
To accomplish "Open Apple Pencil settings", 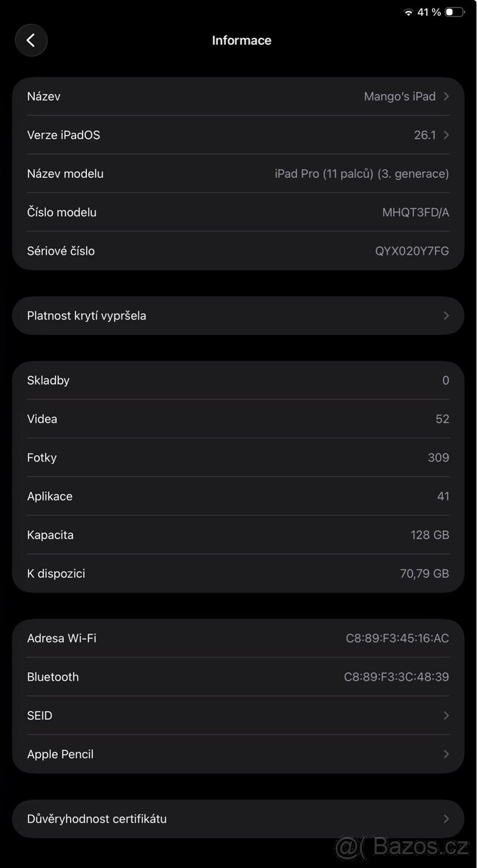I will tap(239, 754).
